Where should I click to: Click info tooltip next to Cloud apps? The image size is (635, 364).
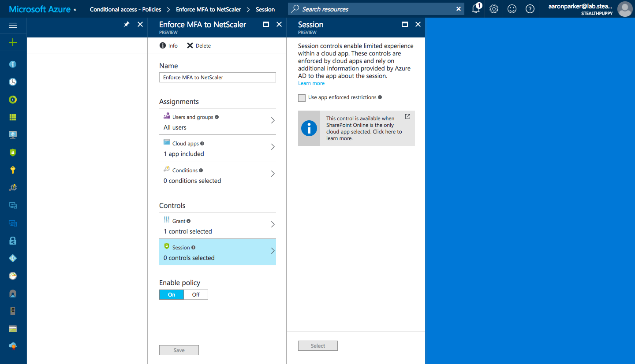pyautogui.click(x=202, y=144)
